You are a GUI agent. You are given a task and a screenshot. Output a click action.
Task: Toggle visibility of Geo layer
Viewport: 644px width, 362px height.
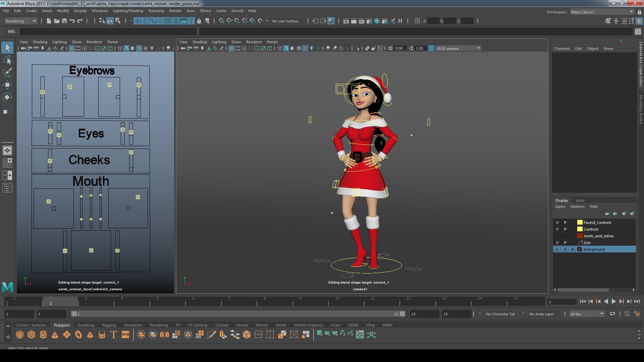pyautogui.click(x=557, y=243)
